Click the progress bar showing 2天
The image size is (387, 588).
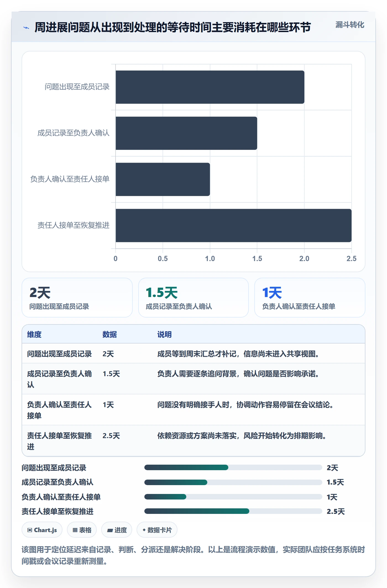coord(233,467)
